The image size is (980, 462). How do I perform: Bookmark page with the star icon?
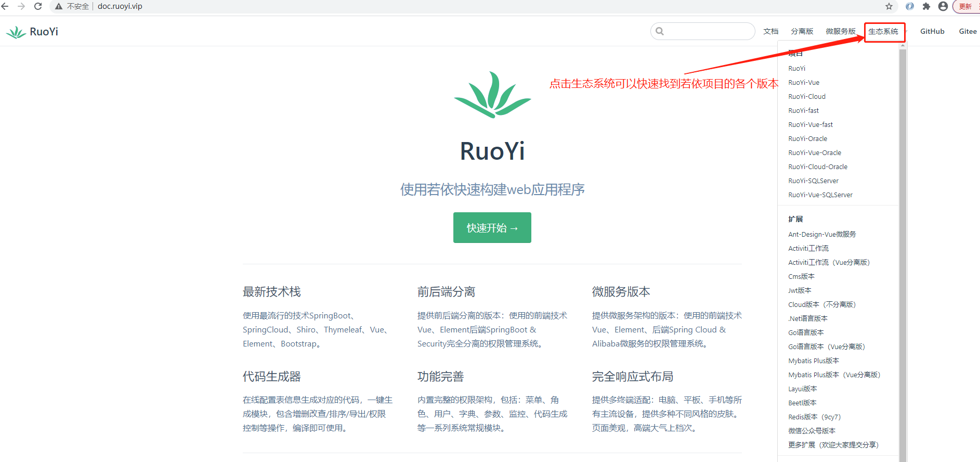(889, 6)
